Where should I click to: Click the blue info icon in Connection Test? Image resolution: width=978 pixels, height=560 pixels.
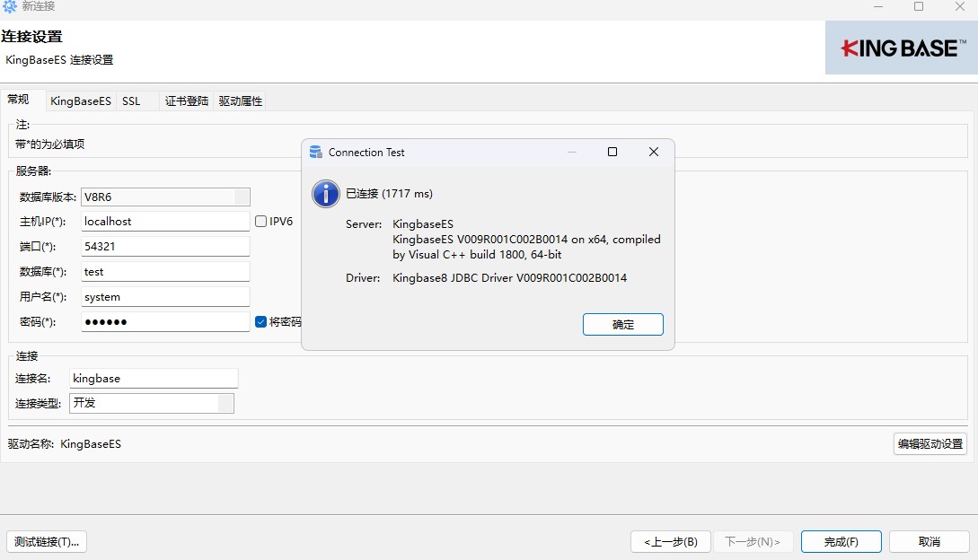[326, 194]
